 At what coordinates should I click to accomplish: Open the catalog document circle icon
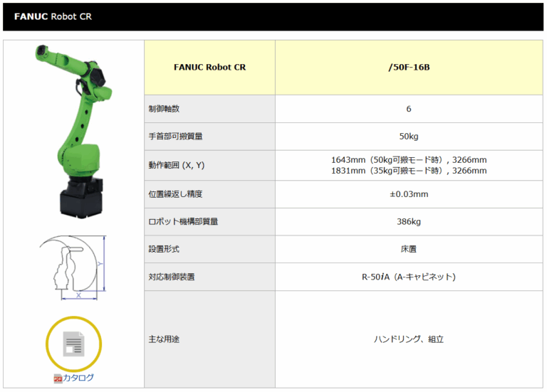click(73, 344)
